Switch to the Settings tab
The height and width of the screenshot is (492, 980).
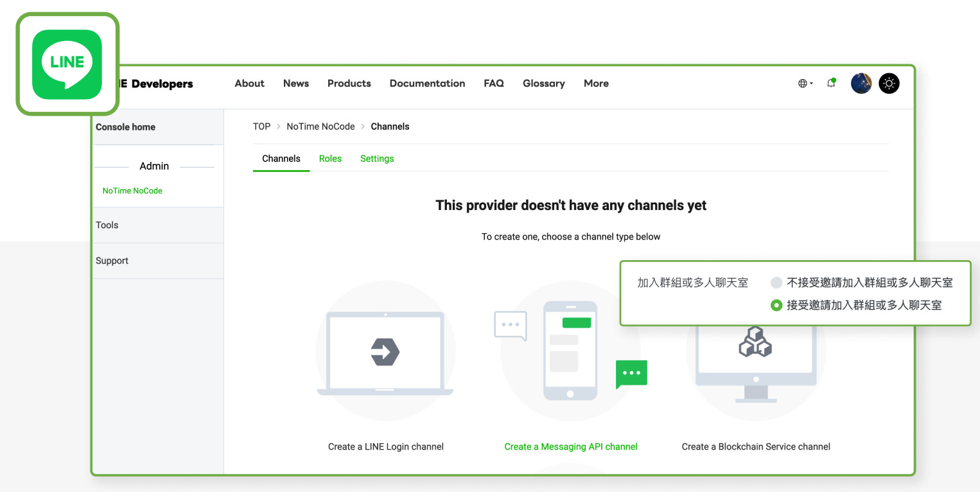377,159
